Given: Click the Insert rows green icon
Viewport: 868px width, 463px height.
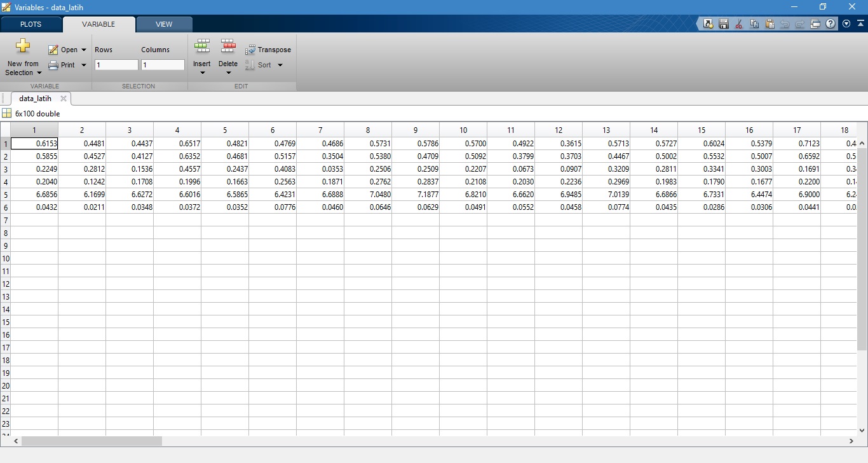Looking at the screenshot, I should [202, 46].
